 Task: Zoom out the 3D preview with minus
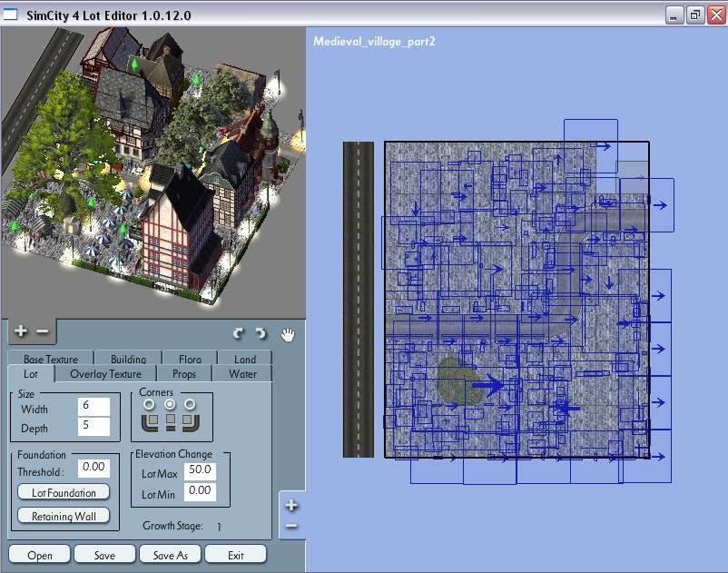click(43, 331)
